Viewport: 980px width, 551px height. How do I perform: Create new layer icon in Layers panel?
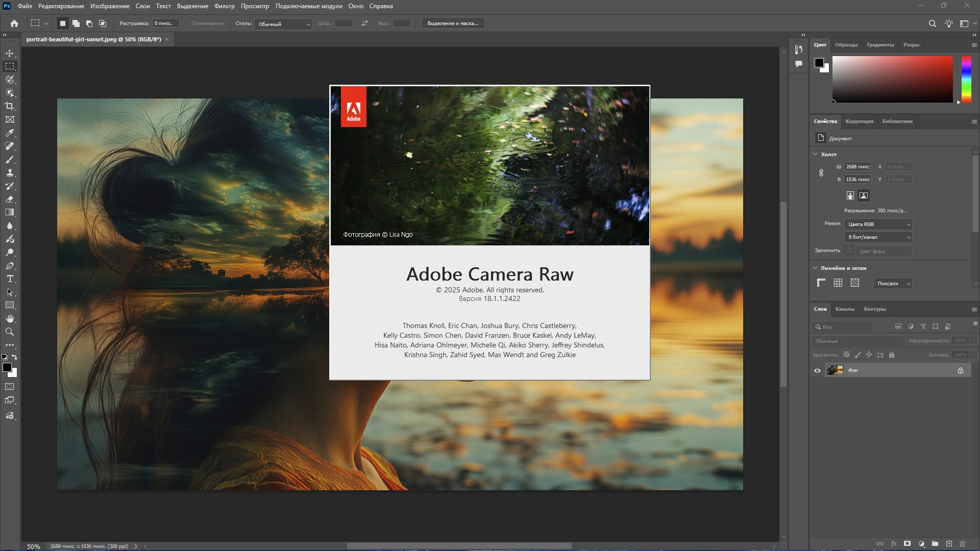coord(949,544)
